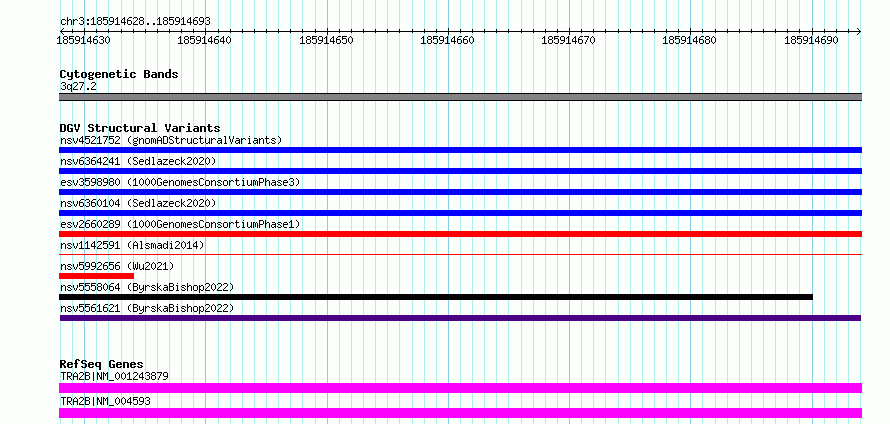890x424 pixels.
Task: Click the thick red bar under esv2660289
Action: 460,234
